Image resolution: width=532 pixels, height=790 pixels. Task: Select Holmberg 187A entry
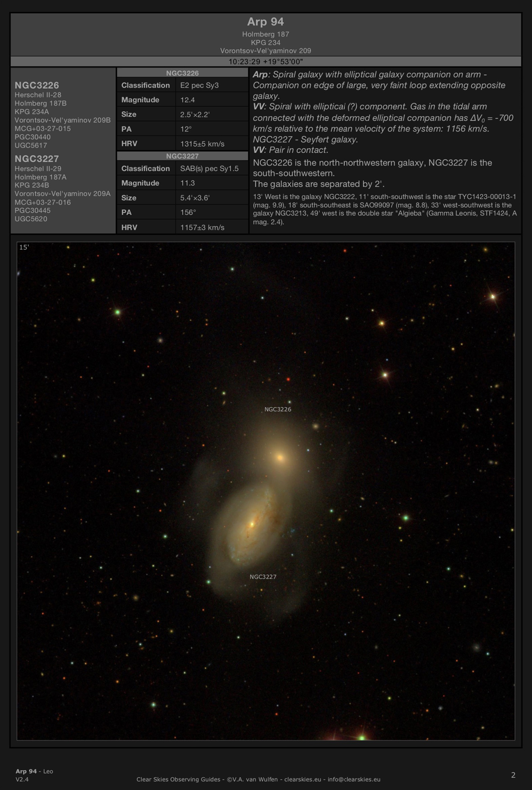point(40,177)
